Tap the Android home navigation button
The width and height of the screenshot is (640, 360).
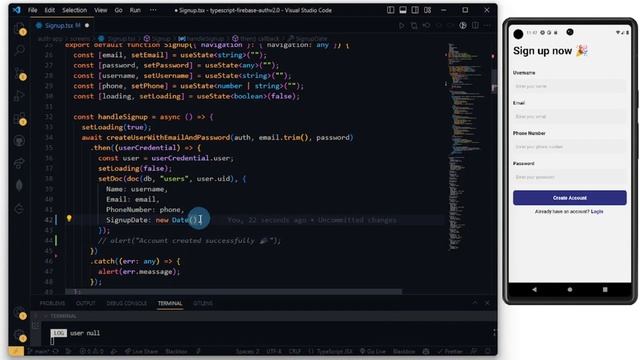pos(570,289)
